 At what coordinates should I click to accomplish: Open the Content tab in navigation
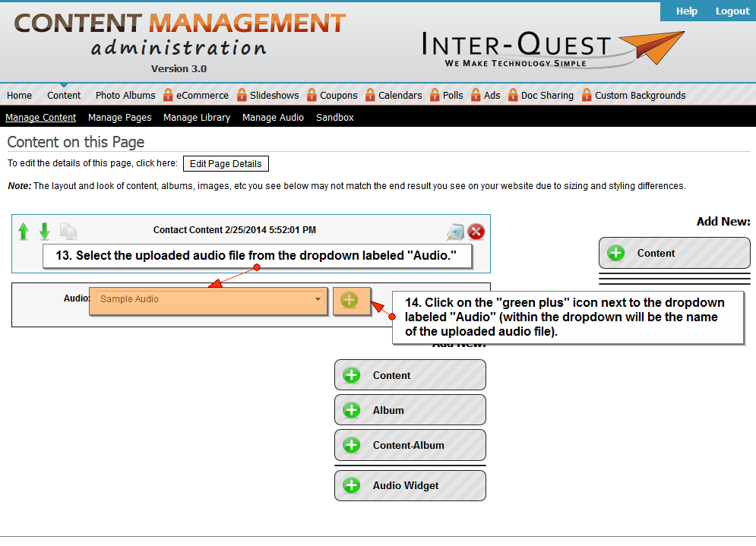tap(64, 96)
